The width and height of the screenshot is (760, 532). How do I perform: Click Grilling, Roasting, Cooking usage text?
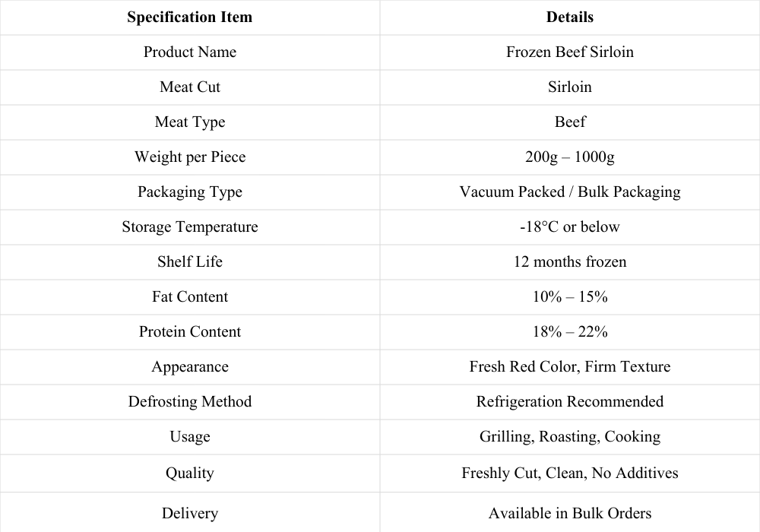(569, 436)
